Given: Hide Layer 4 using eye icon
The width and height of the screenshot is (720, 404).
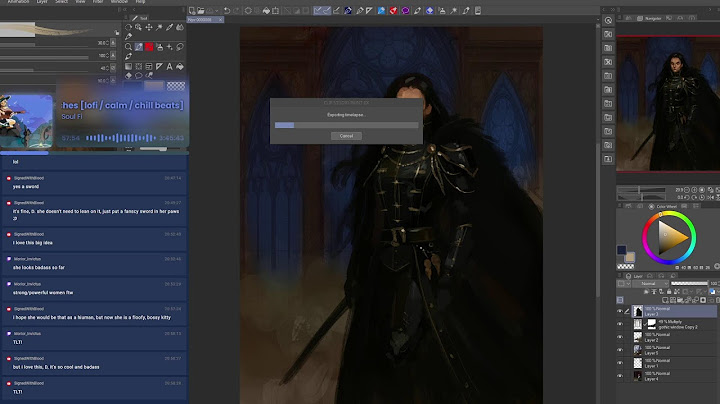Looking at the screenshot, I should (x=620, y=376).
